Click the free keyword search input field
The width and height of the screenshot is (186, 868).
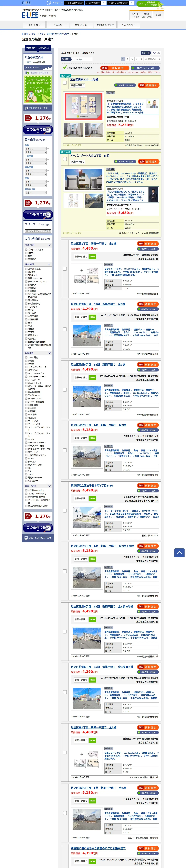coord(38,231)
